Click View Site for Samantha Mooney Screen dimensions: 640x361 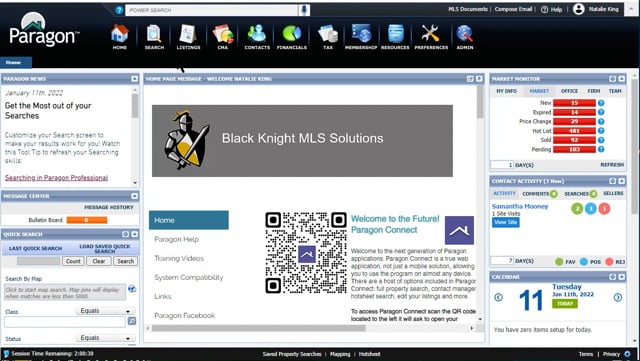tap(506, 222)
